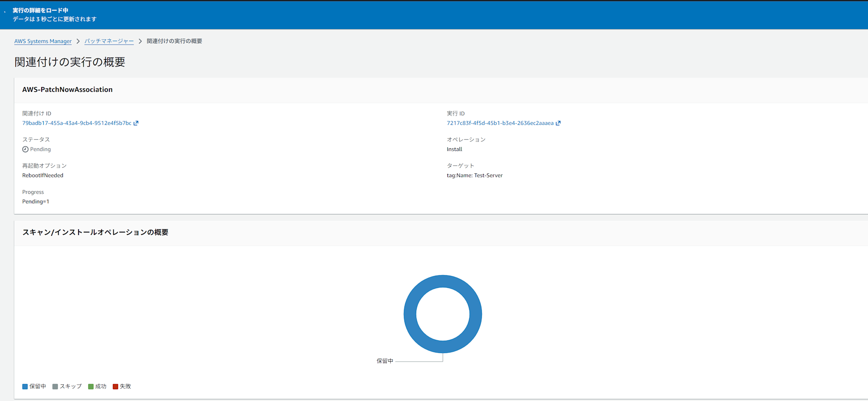Open execution ID link starting with 7217c83f
Image resolution: width=868 pixels, height=401 pixels.
pos(500,123)
